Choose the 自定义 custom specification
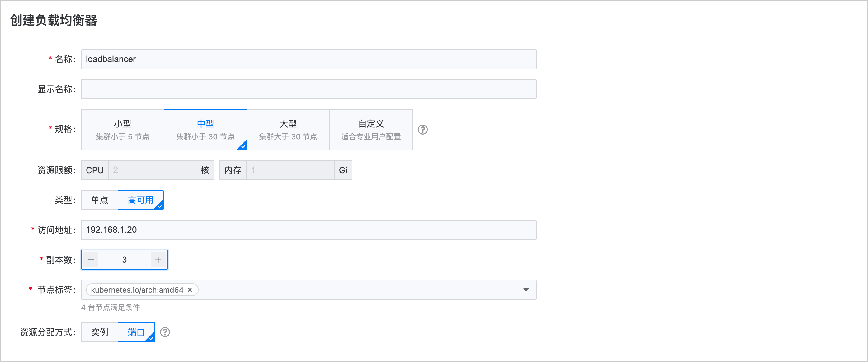The height and width of the screenshot is (362, 868). pyautogui.click(x=371, y=129)
